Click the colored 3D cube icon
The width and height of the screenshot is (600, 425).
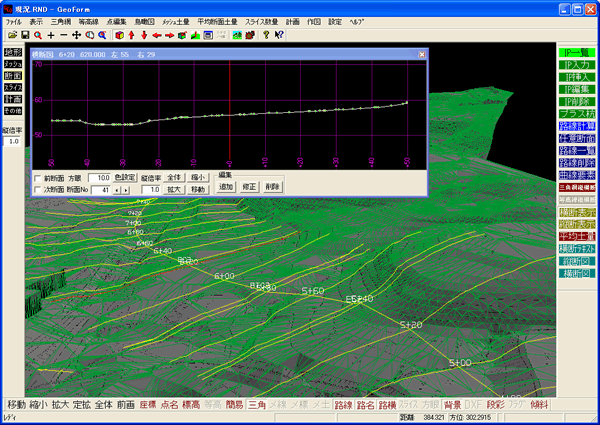[120, 35]
